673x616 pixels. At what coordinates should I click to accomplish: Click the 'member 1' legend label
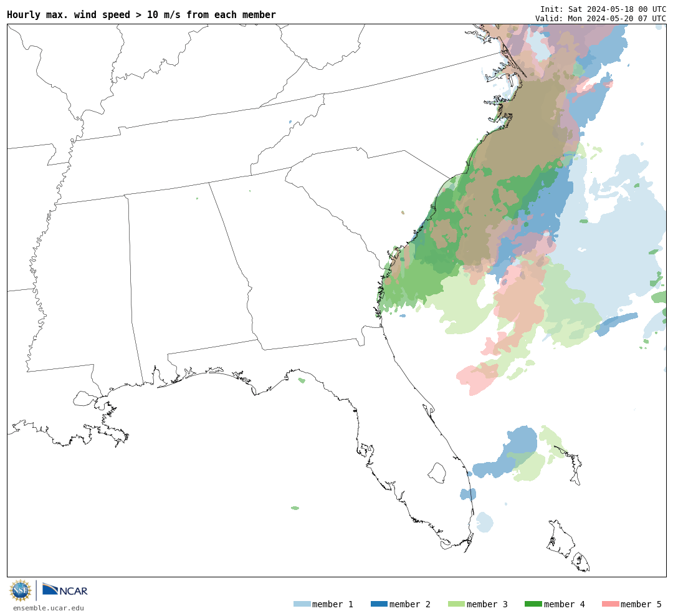click(333, 604)
